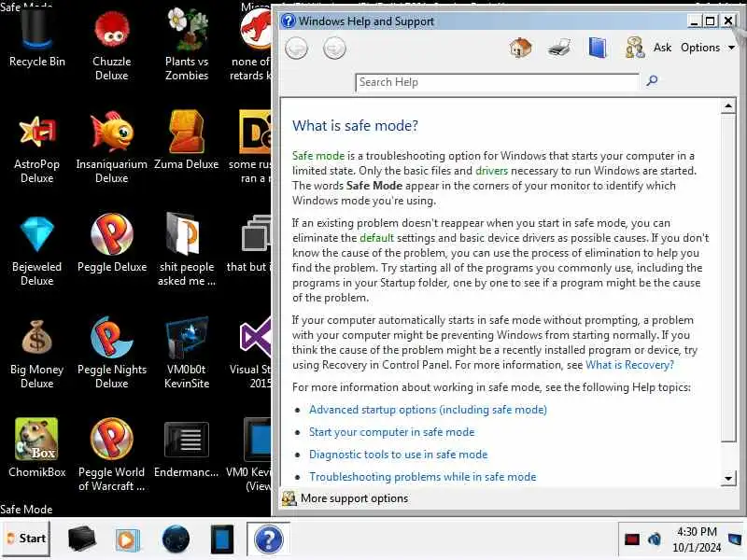The width and height of the screenshot is (747, 560).
Task: Click the red flag tray icon
Action: 632,539
